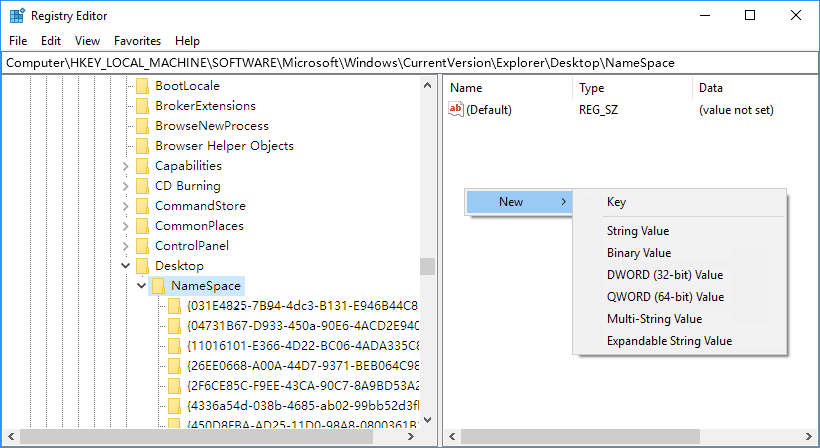
Task: Click the Type column header
Action: 592,88
